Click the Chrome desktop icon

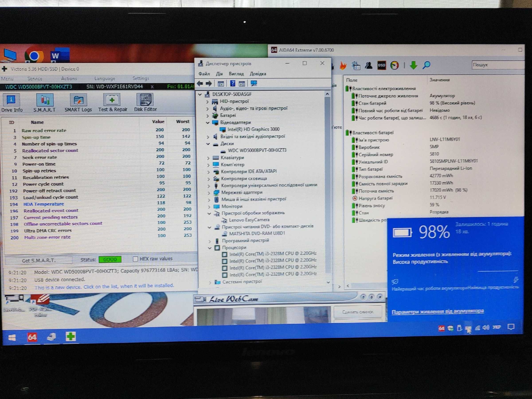click(x=34, y=55)
